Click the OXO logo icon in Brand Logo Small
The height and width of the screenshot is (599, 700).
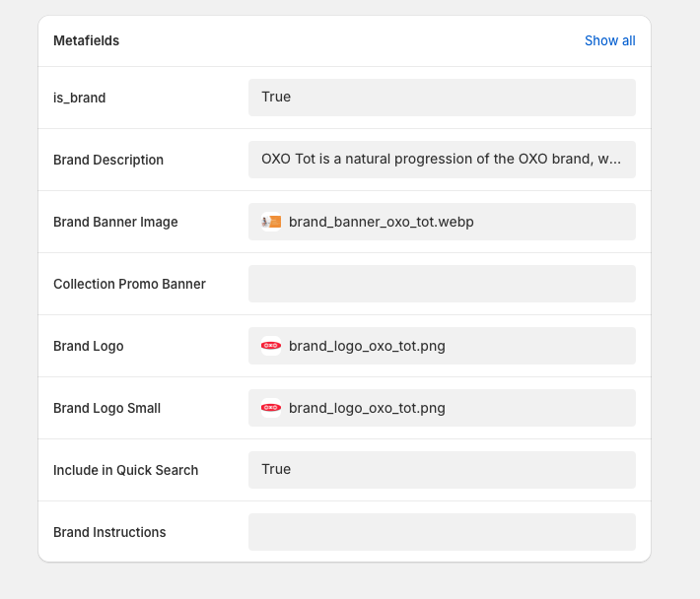pos(271,408)
